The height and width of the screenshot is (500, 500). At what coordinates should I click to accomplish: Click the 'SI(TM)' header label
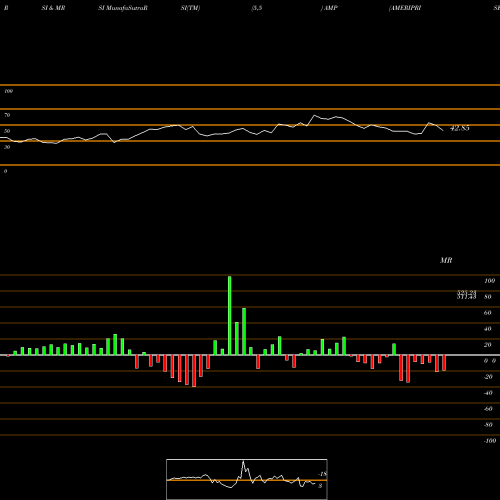(x=190, y=8)
